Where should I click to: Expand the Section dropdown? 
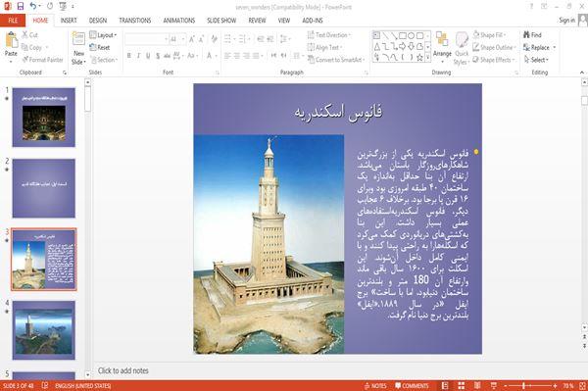[x=104, y=60]
